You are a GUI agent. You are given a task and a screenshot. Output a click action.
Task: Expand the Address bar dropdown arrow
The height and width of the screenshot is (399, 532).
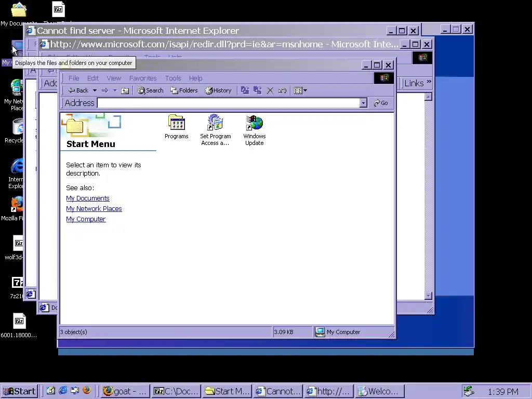point(363,103)
